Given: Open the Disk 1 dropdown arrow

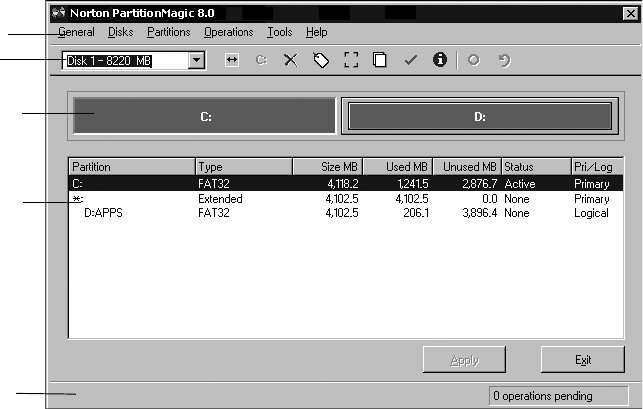Looking at the screenshot, I should pyautogui.click(x=196, y=60).
